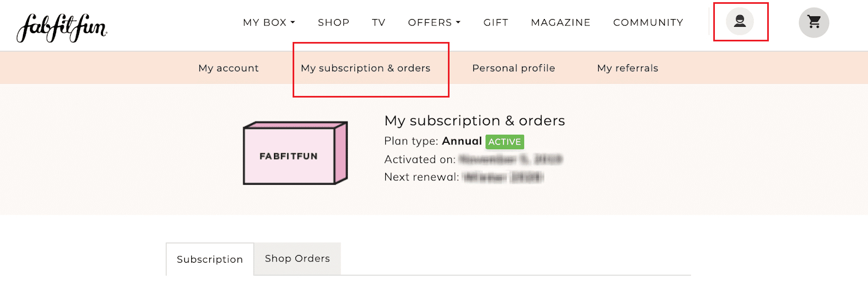Switch to the Shop Orders tab
The width and height of the screenshot is (868, 285).
coord(297,258)
